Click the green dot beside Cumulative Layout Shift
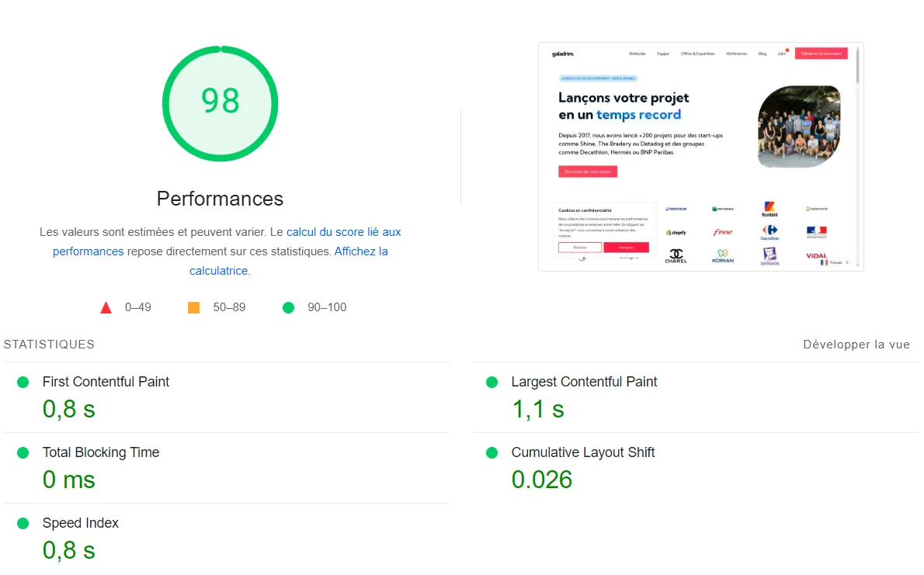Viewport: 924px width, 575px height. tap(492, 452)
